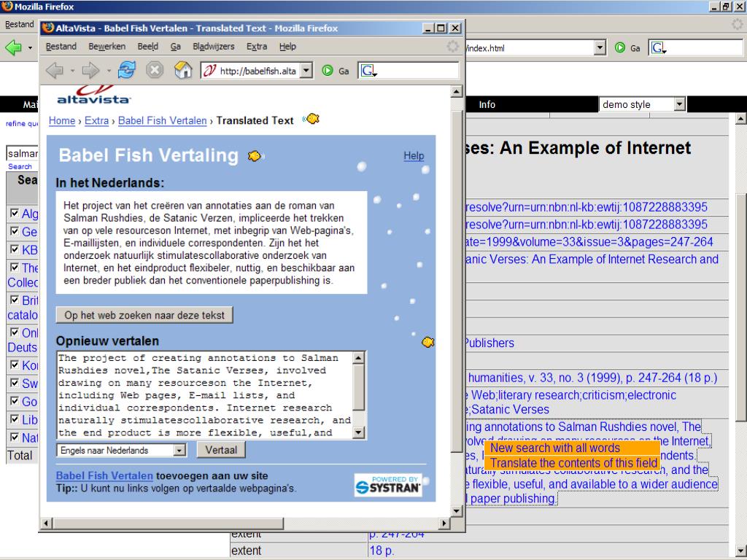Click the scrollbar thumb of the translation text area
Image resolution: width=747 pixels, height=560 pixels.
point(359,386)
